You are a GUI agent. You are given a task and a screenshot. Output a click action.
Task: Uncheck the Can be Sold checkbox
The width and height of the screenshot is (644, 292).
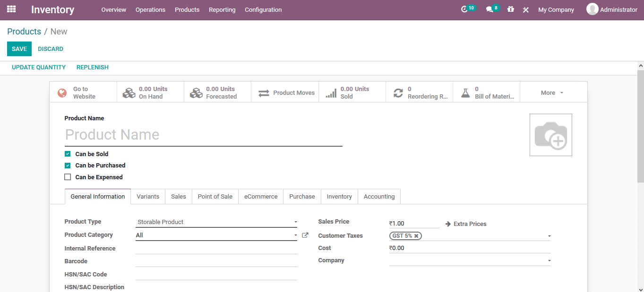click(68, 154)
